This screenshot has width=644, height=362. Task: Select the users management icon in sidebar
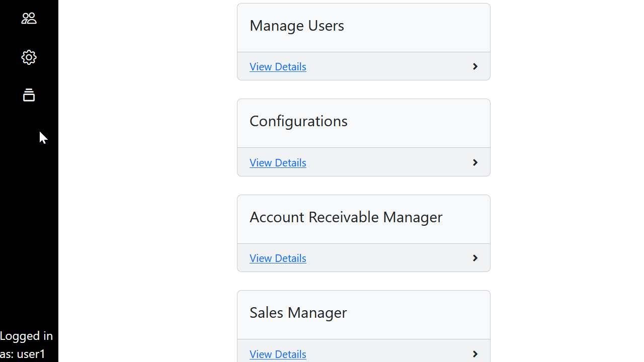point(29,18)
